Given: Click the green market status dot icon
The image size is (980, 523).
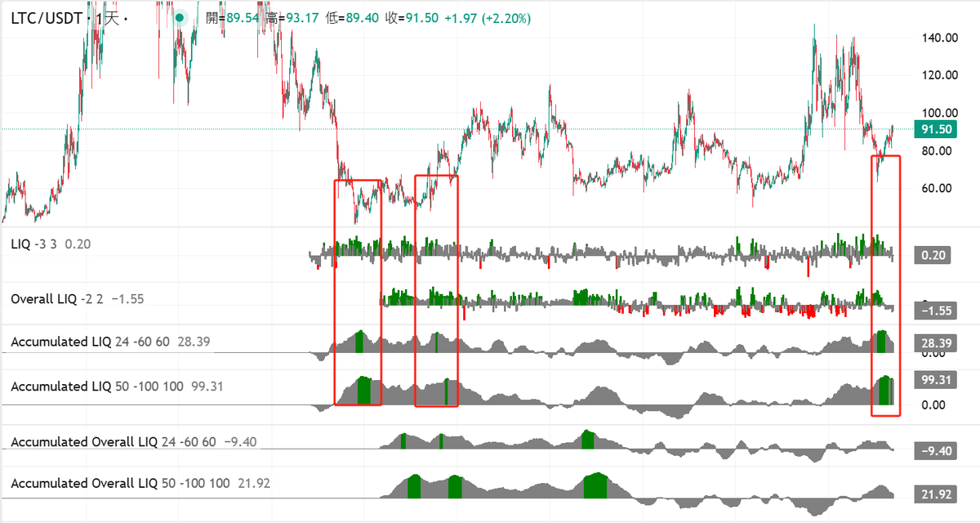Looking at the screenshot, I should coord(180,17).
